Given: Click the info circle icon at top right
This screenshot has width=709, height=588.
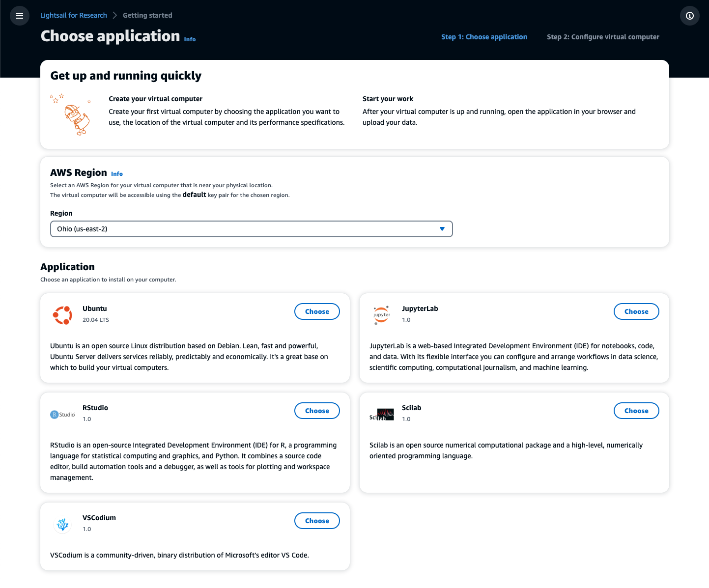Looking at the screenshot, I should [x=689, y=16].
